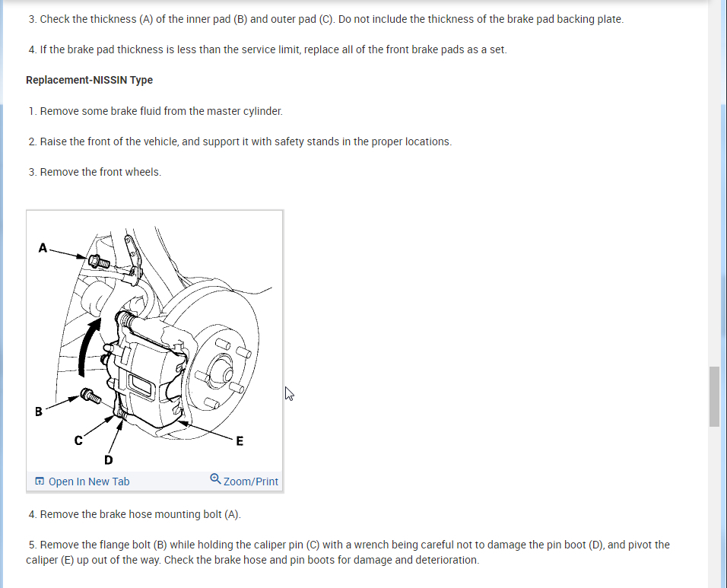Click label C in the caliper diagram
The height and width of the screenshot is (588, 727).
(x=78, y=440)
